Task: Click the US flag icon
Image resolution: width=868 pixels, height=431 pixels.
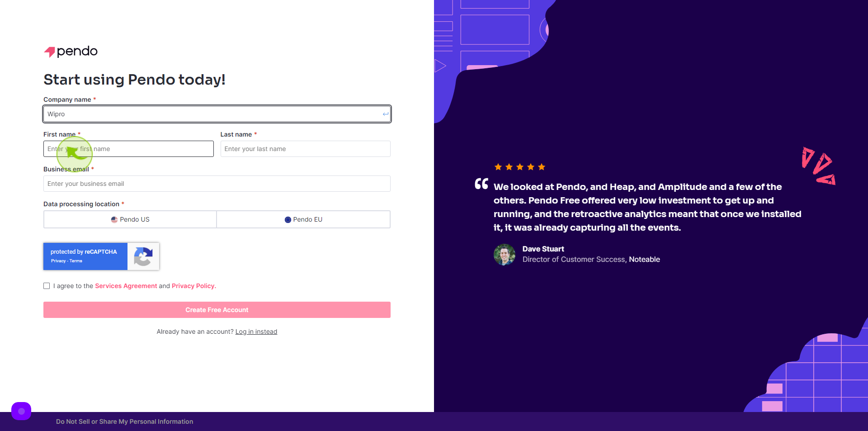Action: (114, 220)
